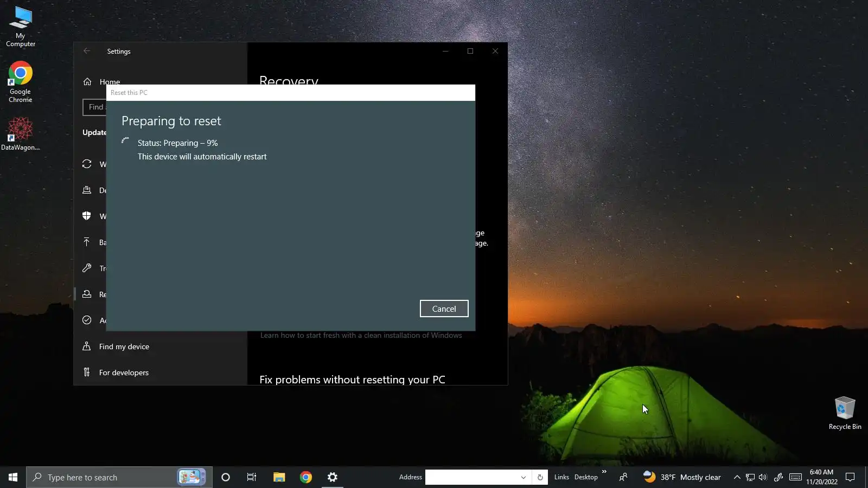This screenshot has width=868, height=488.
Task: Open the Activation checkmark circle icon
Action: coord(87,320)
